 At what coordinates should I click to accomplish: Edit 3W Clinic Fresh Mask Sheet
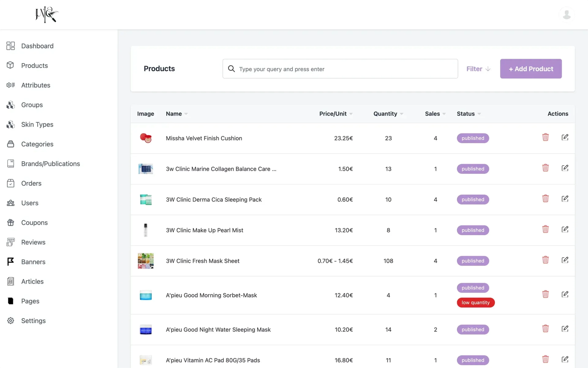565,260
